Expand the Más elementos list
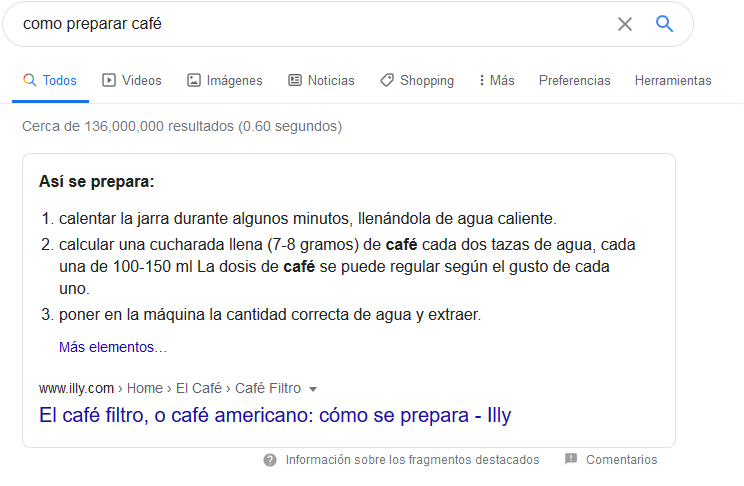This screenshot has width=744, height=486. [113, 347]
